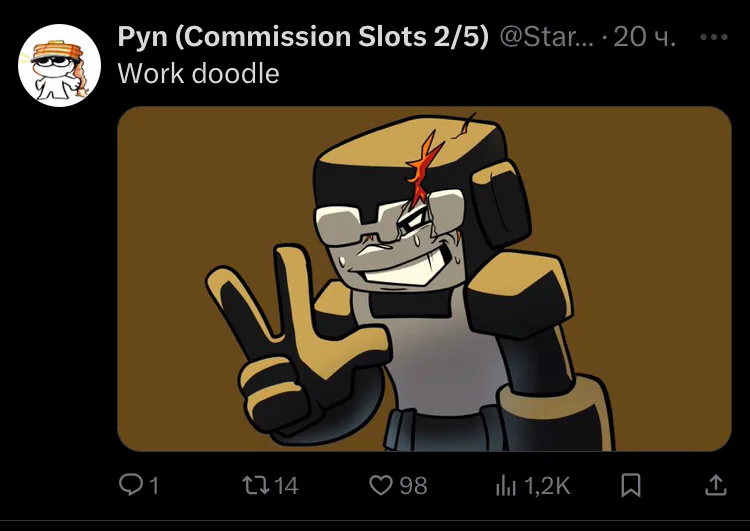Click the Pyn display name link

click(143, 37)
